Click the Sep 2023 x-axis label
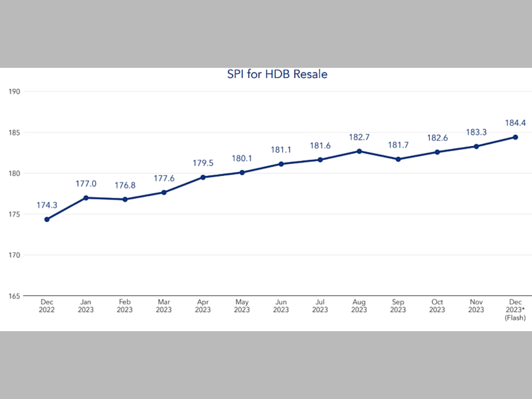Screen dimensions: 532x399 [x=398, y=306]
